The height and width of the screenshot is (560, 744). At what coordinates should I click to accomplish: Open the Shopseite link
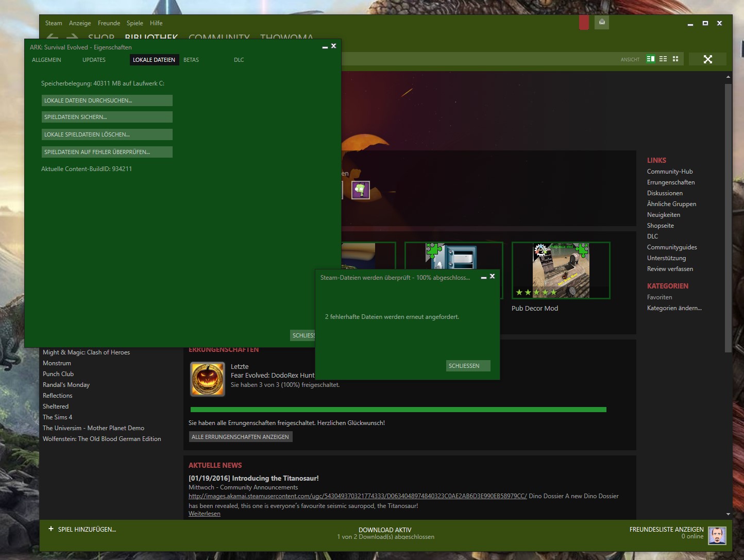pos(661,226)
